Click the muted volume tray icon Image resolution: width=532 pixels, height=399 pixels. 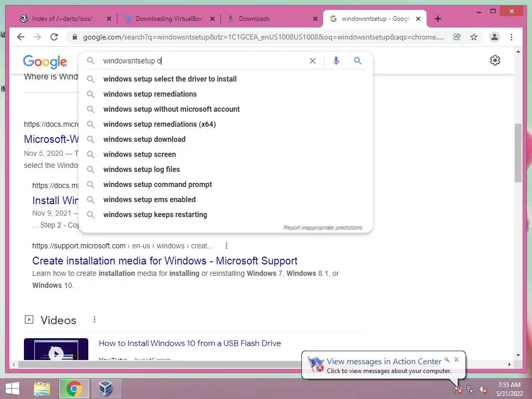click(x=483, y=389)
